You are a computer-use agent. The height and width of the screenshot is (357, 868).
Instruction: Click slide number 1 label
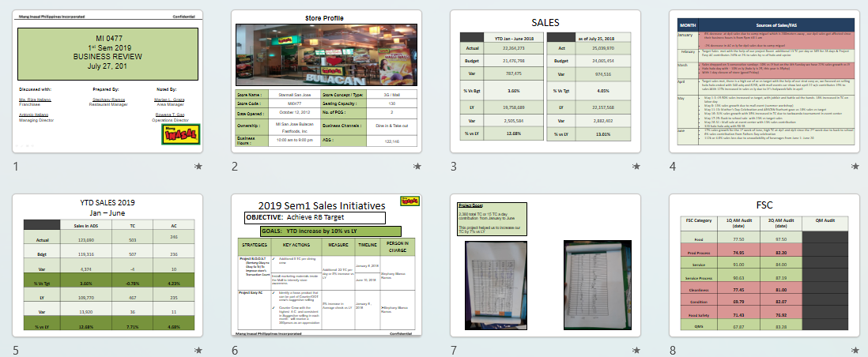[16, 166]
